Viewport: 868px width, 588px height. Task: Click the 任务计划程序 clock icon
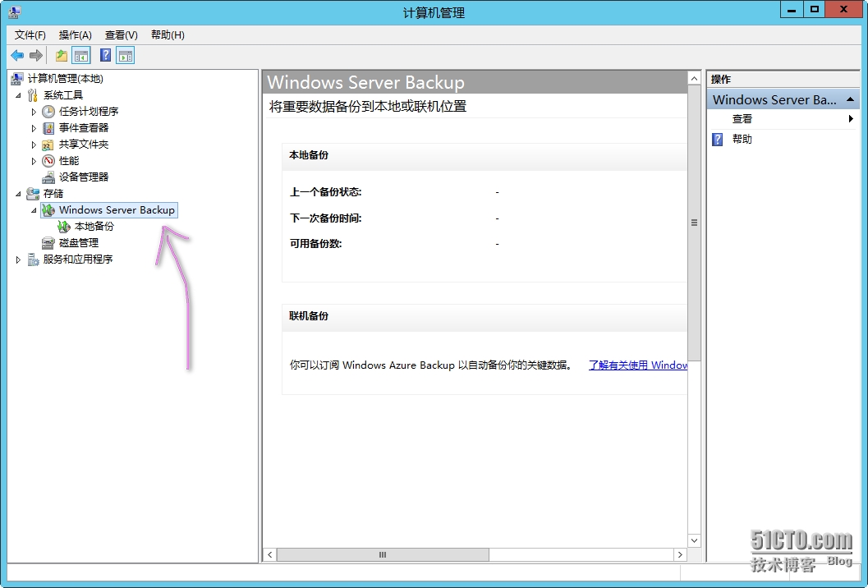tap(48, 112)
